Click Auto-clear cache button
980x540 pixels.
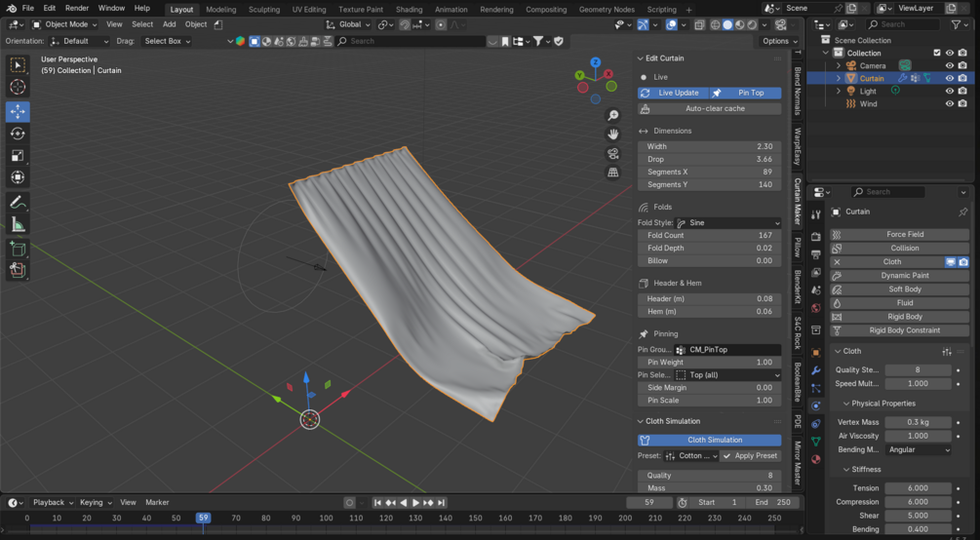[x=709, y=109]
